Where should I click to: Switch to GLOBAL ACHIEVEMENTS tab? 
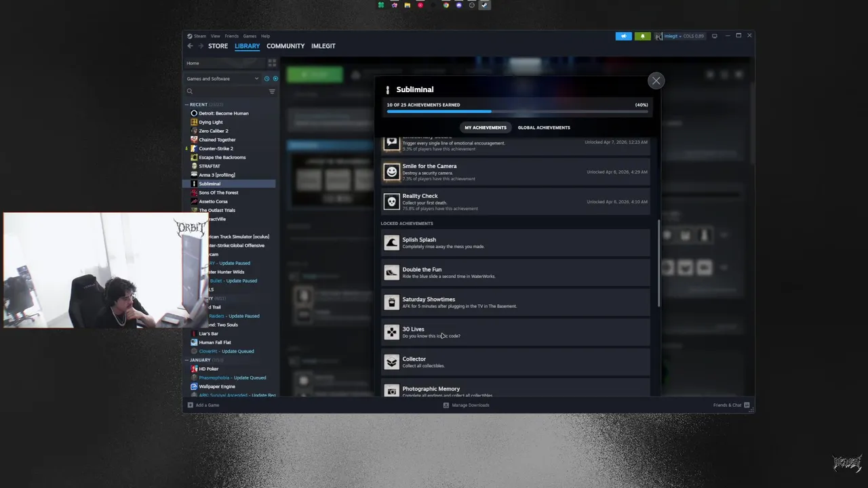[544, 127]
